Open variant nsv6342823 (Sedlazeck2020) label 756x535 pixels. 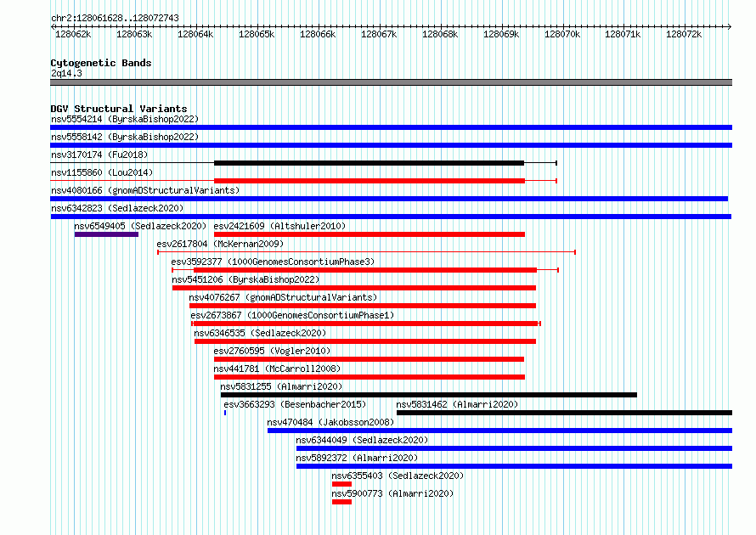117,208
